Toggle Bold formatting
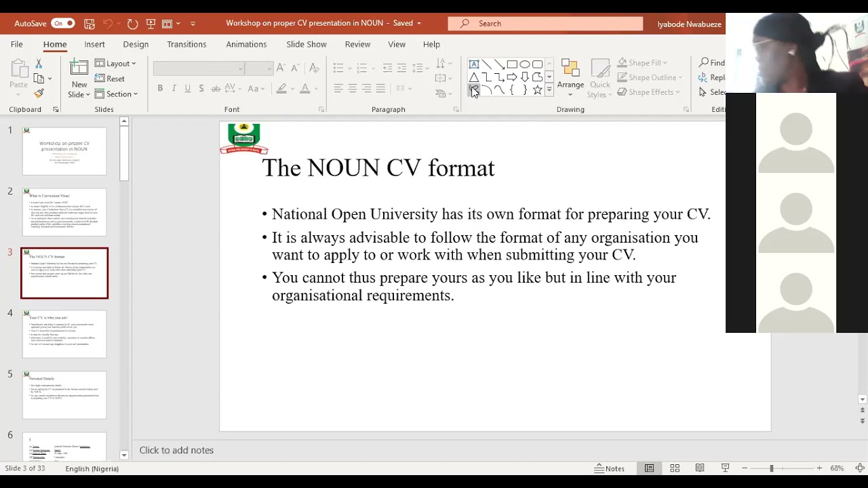The width and height of the screenshot is (868, 488). point(160,89)
